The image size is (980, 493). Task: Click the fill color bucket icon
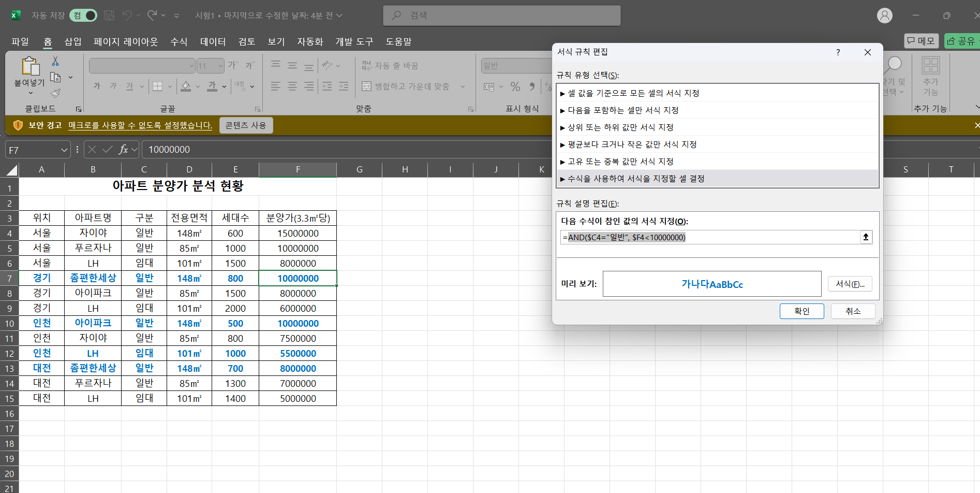point(186,86)
